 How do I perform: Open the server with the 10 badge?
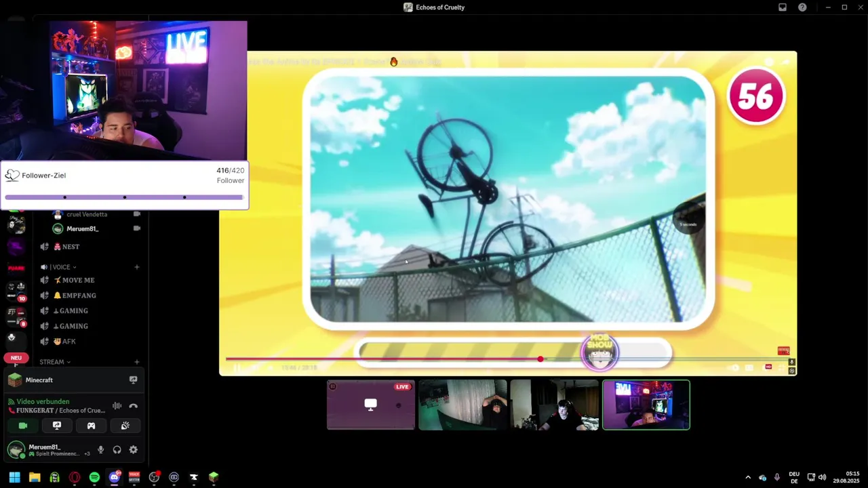[16, 291]
